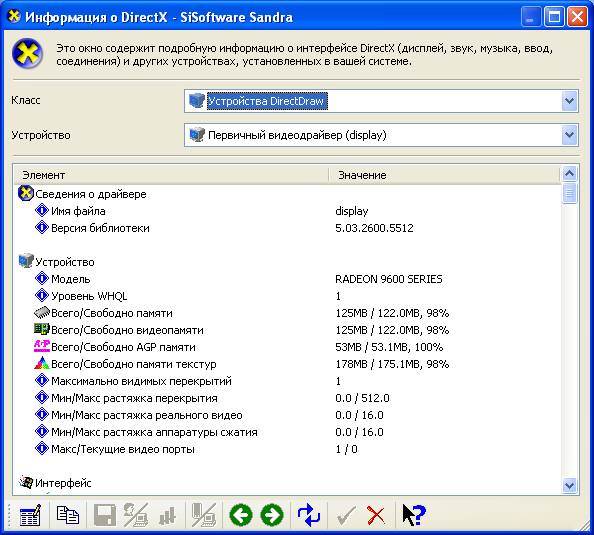Click the floppy disk save icon
The image size is (594, 535).
coord(105,515)
